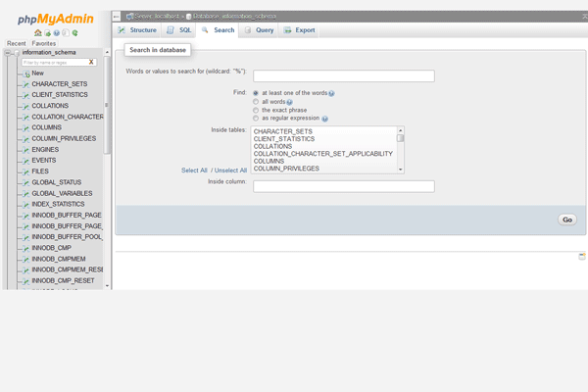The height and width of the screenshot is (392, 588).
Task: Open the SQL tab
Action: (x=179, y=30)
